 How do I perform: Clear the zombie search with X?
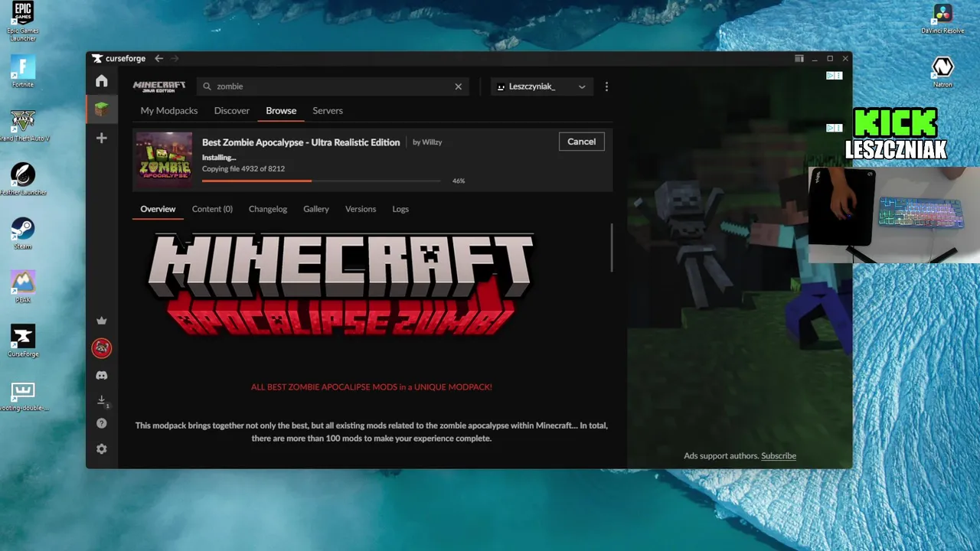459,86
